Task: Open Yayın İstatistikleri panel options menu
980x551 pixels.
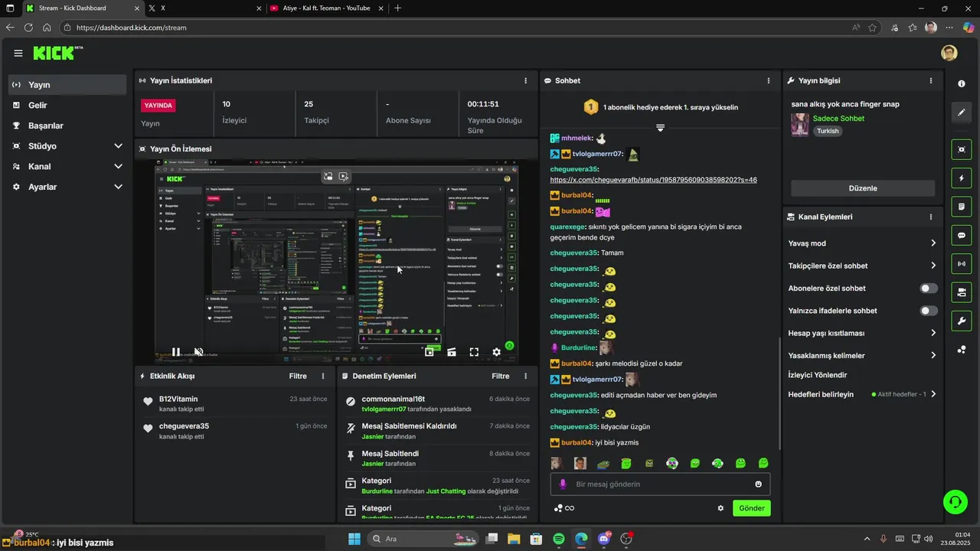Action: 525,80
